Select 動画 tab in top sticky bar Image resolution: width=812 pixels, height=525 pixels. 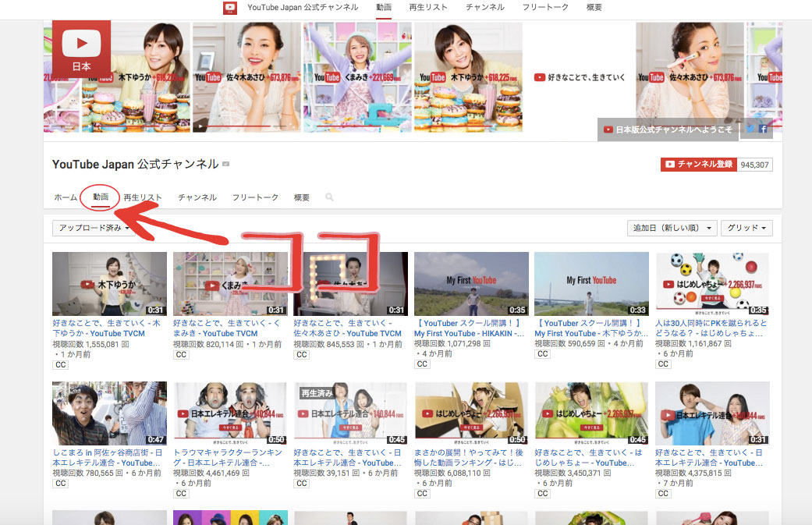click(384, 7)
